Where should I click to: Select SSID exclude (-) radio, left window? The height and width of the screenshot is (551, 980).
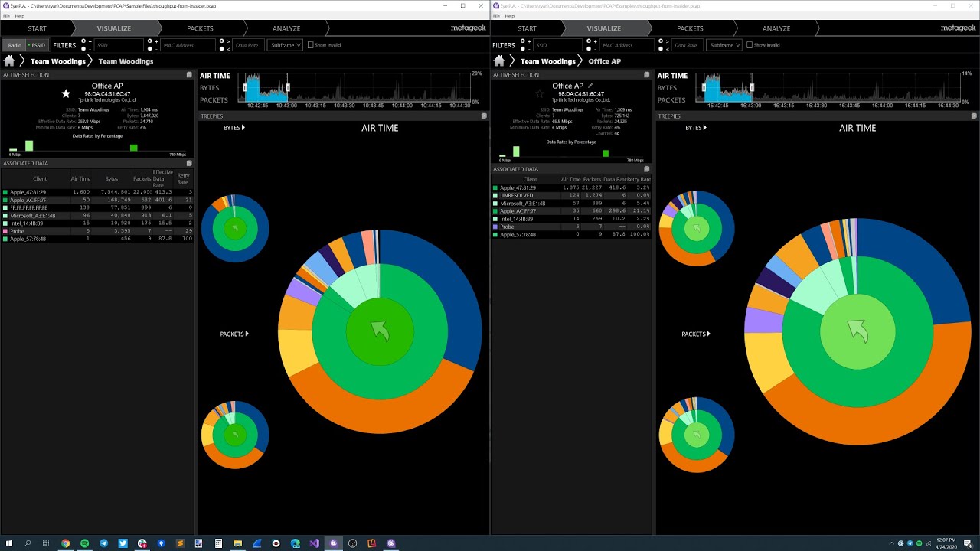[x=83, y=48]
